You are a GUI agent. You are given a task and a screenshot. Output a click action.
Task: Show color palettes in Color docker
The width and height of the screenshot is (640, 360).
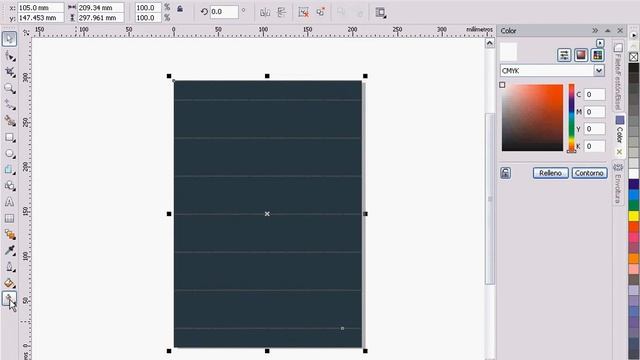[x=598, y=55]
